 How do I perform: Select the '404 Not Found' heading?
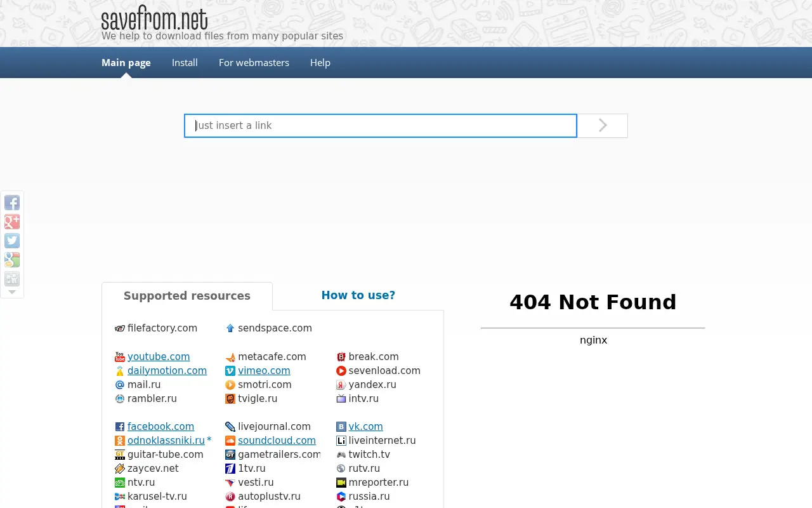point(593,302)
